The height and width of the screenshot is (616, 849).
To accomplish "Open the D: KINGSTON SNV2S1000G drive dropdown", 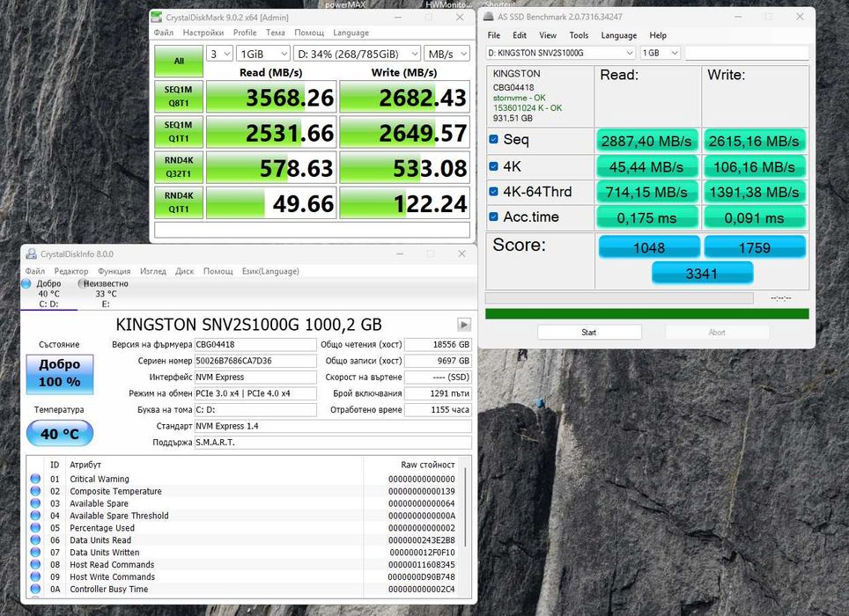I will [560, 53].
